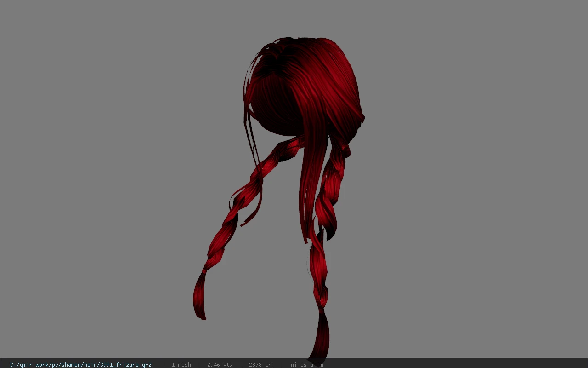Click the "nincs anim" status entry
Screen dimensions: 588x368
click(307, 365)
